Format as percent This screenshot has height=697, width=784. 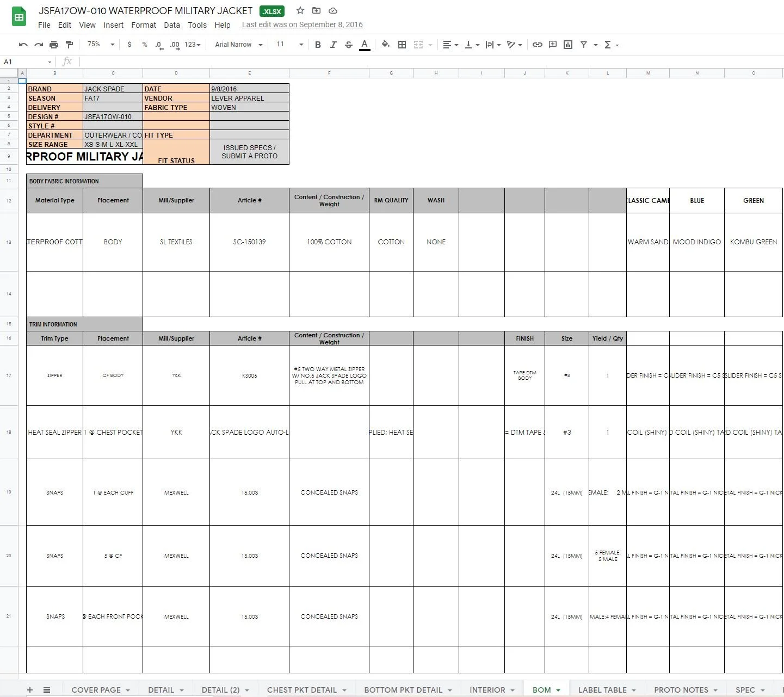145,45
